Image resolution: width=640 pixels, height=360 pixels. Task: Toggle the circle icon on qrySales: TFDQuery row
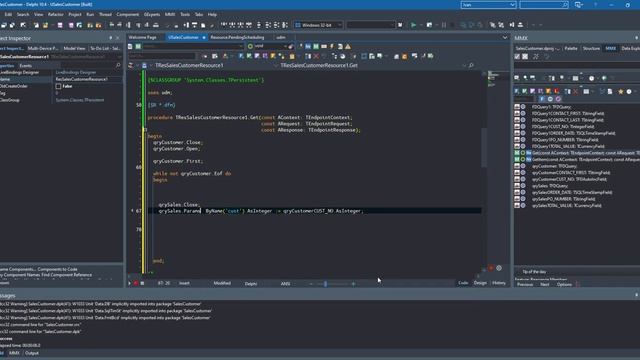523,186
